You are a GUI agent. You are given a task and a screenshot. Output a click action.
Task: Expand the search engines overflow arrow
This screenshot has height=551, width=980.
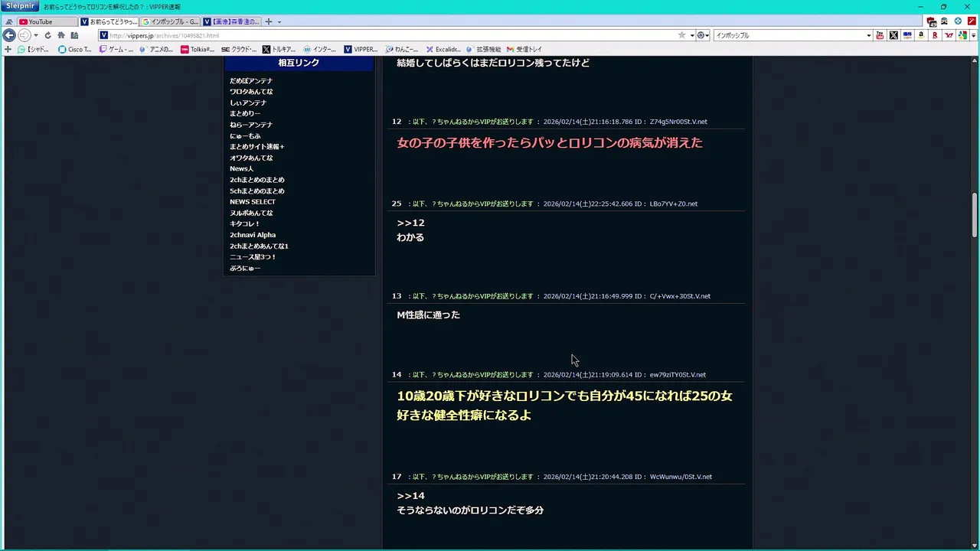click(x=973, y=35)
